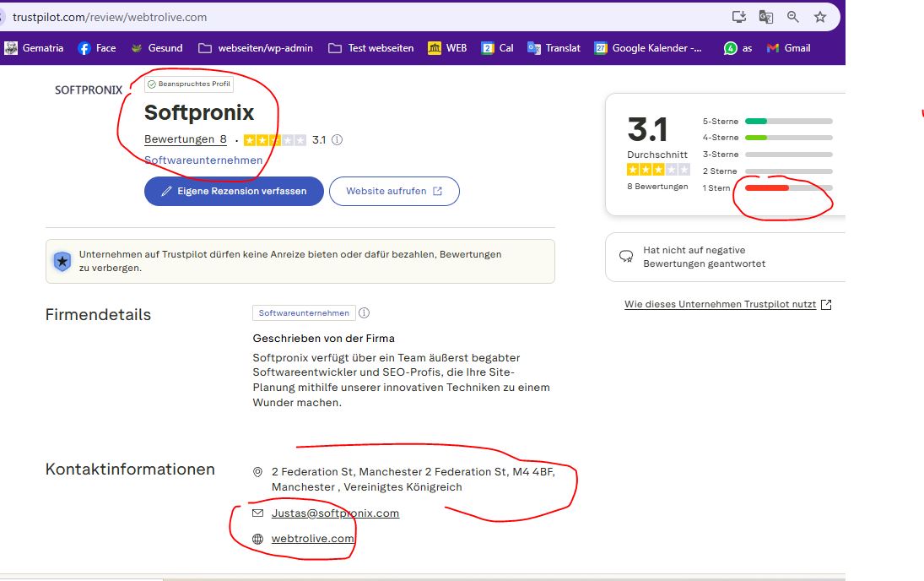The image size is (924, 581).
Task: Click the '2 Federation St, Manchester' address text
Action: click(413, 480)
